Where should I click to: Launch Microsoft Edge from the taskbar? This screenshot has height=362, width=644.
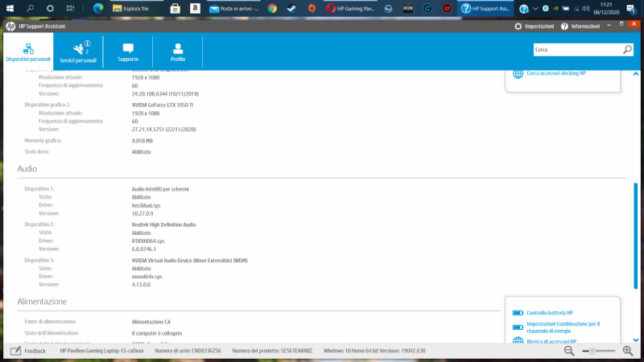[x=97, y=8]
